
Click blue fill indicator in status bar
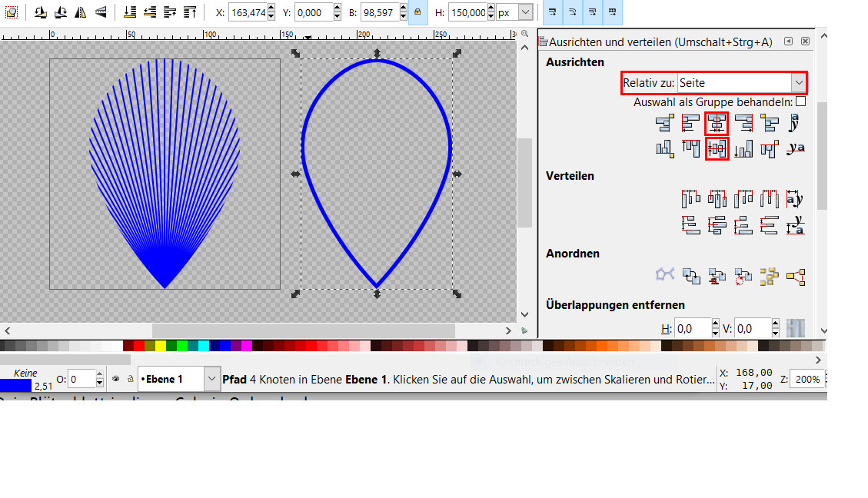point(15,386)
